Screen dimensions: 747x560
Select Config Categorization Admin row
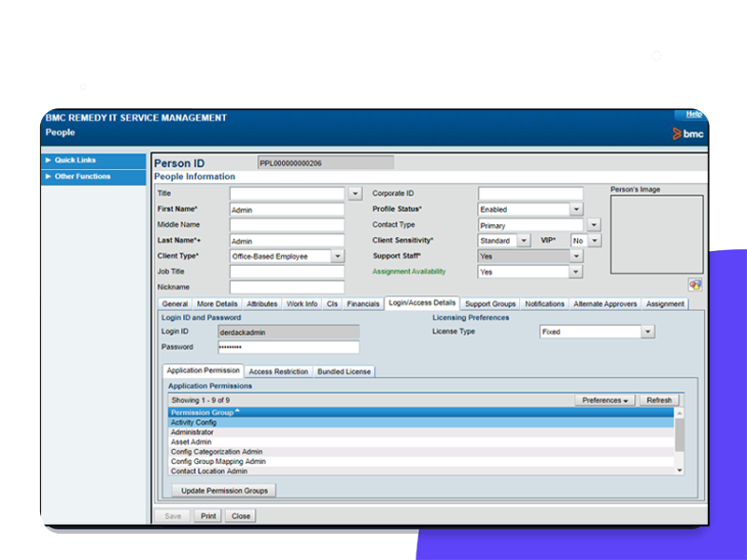pos(421,452)
